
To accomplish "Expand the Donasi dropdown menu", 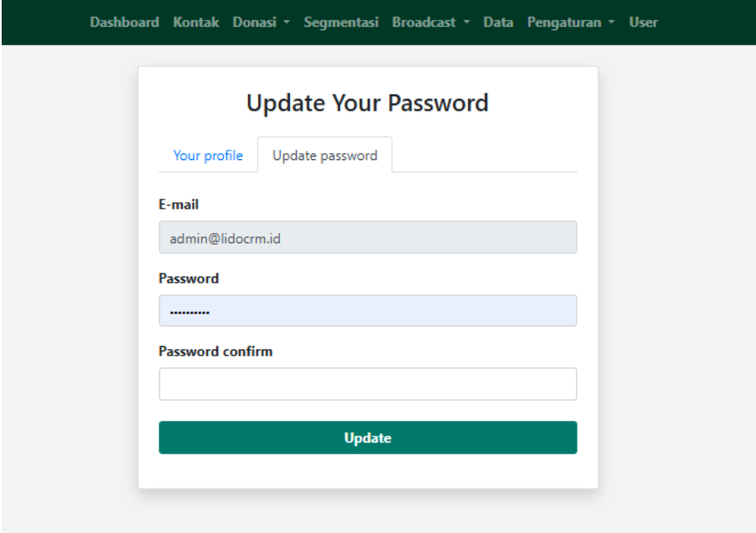I will (x=261, y=23).
